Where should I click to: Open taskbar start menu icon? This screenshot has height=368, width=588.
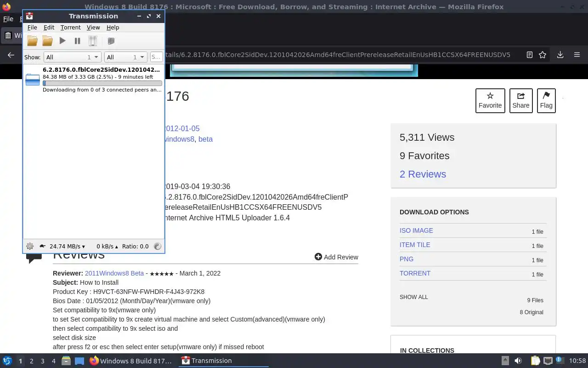tap(7, 361)
